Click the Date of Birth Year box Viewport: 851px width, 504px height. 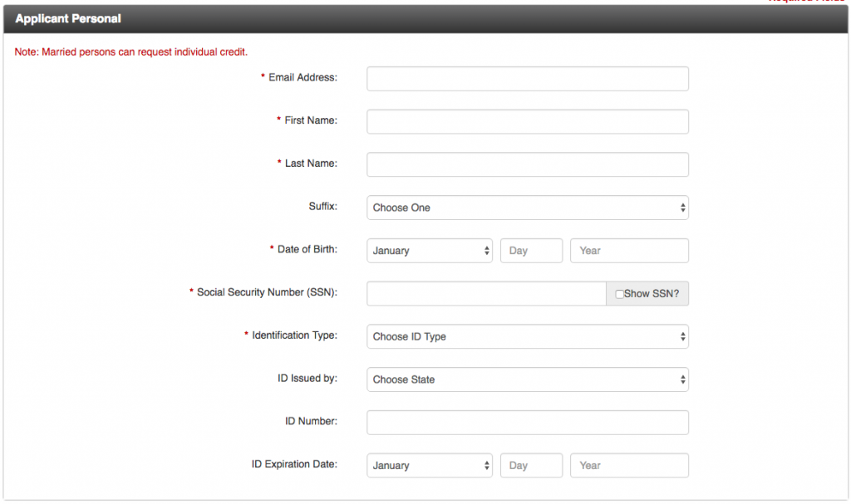(x=629, y=250)
